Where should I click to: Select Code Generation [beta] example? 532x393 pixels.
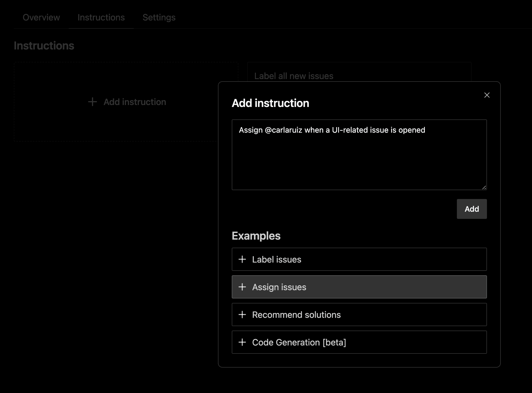pyautogui.click(x=359, y=342)
